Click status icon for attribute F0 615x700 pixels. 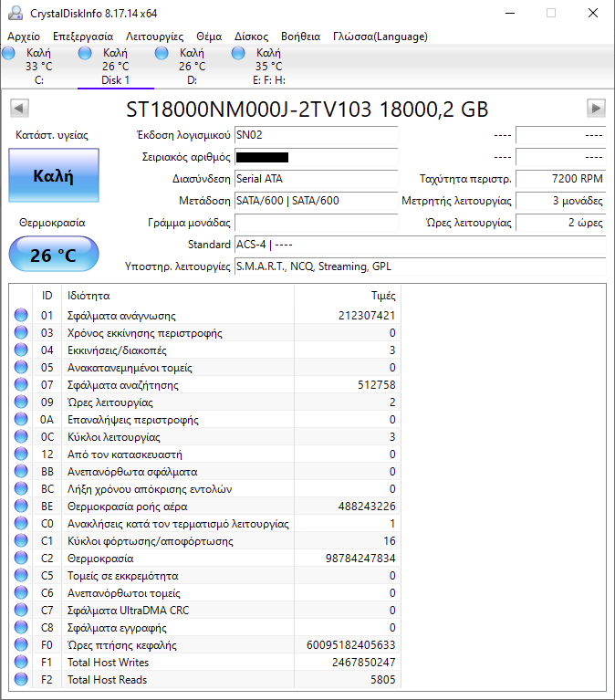[21, 644]
